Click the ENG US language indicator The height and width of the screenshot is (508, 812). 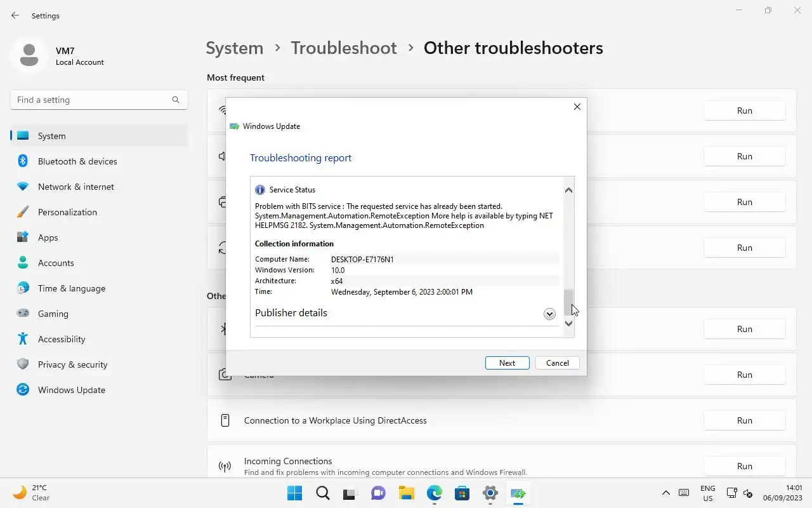coord(708,493)
